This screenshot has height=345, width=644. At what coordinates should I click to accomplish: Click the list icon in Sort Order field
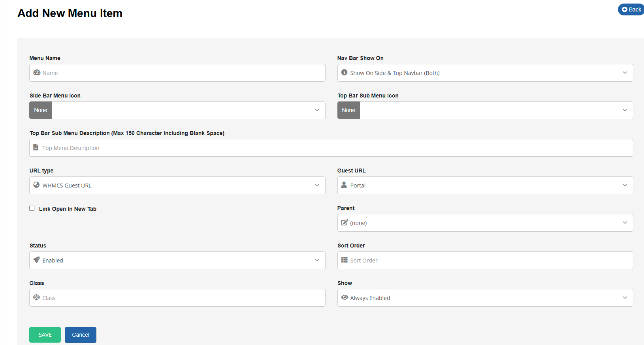pos(344,260)
